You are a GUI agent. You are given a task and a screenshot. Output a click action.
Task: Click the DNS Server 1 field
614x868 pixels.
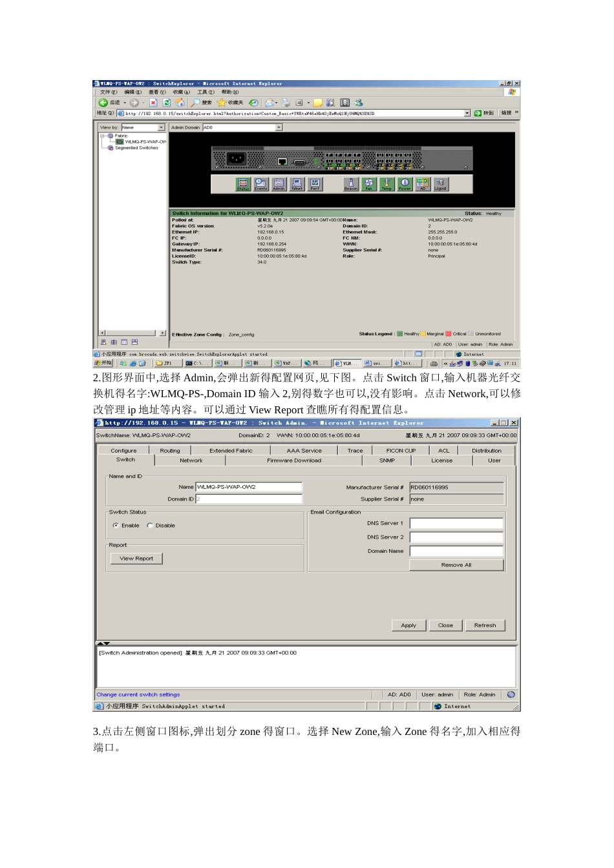(x=456, y=523)
